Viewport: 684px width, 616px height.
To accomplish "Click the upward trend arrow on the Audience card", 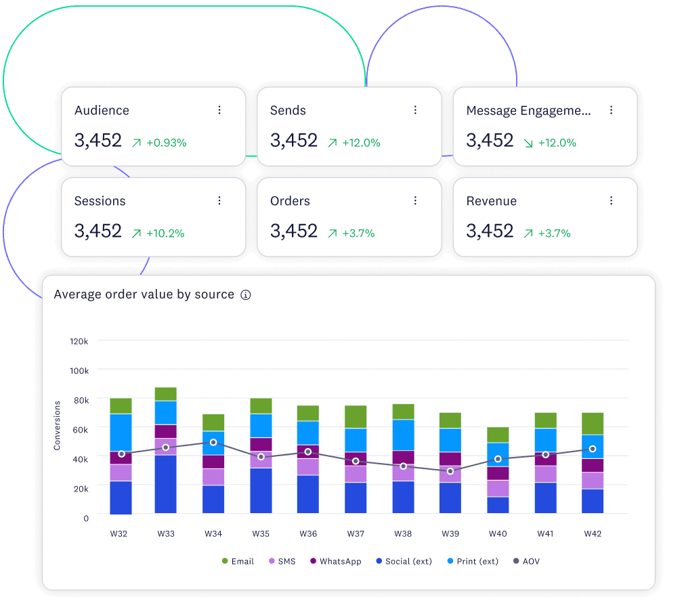I will pyautogui.click(x=135, y=143).
